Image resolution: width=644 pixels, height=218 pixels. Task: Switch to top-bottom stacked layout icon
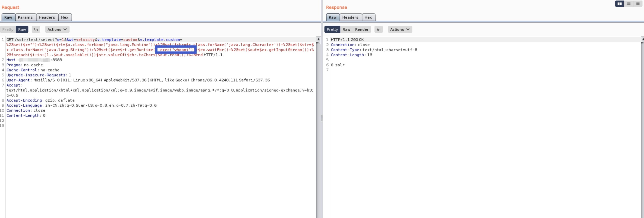click(x=629, y=4)
